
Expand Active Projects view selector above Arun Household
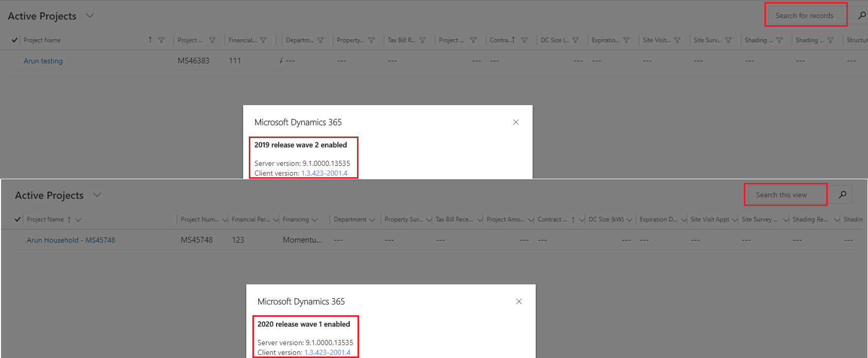[97, 195]
